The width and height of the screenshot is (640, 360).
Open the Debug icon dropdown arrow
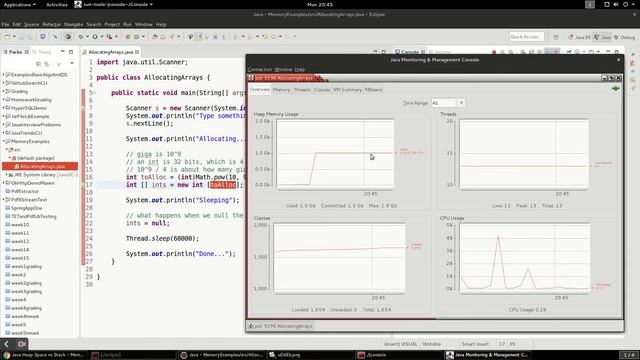click(x=87, y=37)
